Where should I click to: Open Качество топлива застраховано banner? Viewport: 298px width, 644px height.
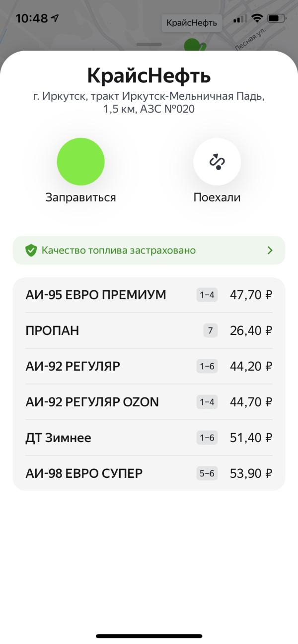pos(149,251)
